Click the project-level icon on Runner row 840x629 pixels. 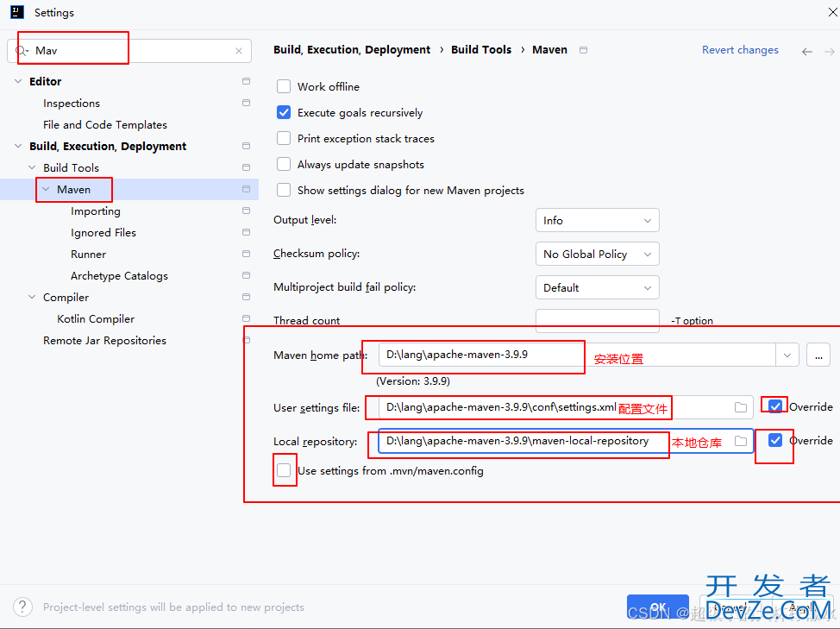pyautogui.click(x=246, y=254)
